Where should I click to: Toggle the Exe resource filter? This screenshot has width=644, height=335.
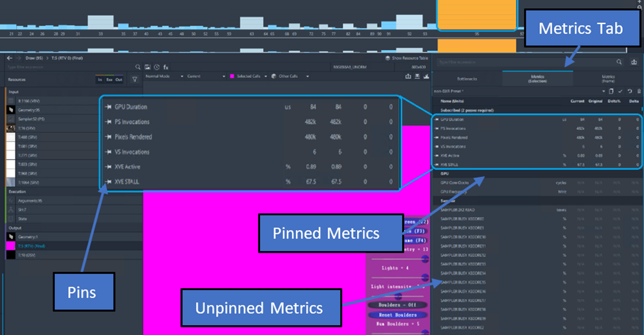pyautogui.click(x=109, y=79)
